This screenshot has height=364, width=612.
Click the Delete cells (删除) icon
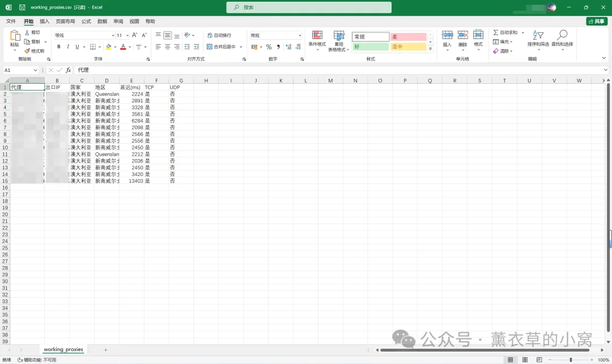click(x=463, y=35)
